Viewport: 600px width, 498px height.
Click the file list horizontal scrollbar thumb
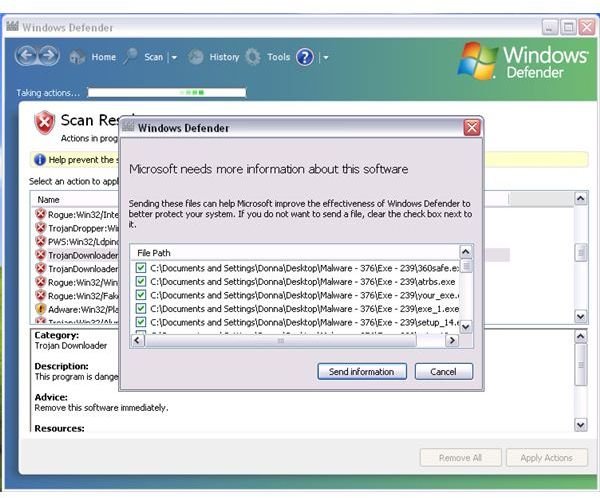(x=280, y=340)
